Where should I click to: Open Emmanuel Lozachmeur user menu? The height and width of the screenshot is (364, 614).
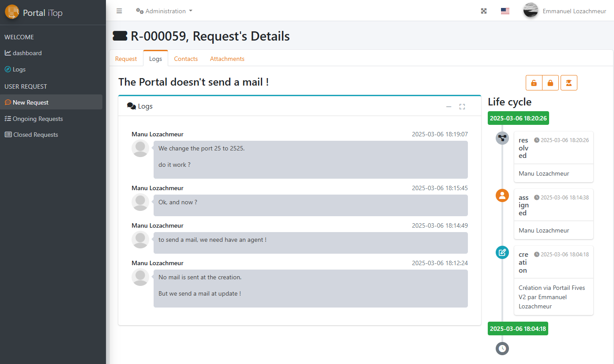(x=565, y=11)
